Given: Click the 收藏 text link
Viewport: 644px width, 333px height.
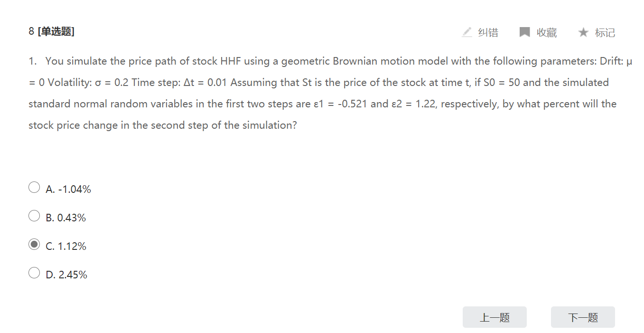Looking at the screenshot, I should pos(547,32).
